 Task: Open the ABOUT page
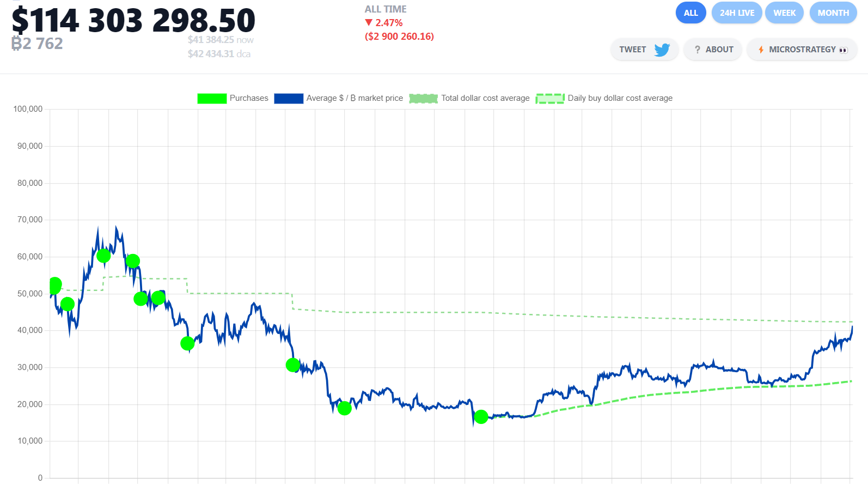[713, 50]
